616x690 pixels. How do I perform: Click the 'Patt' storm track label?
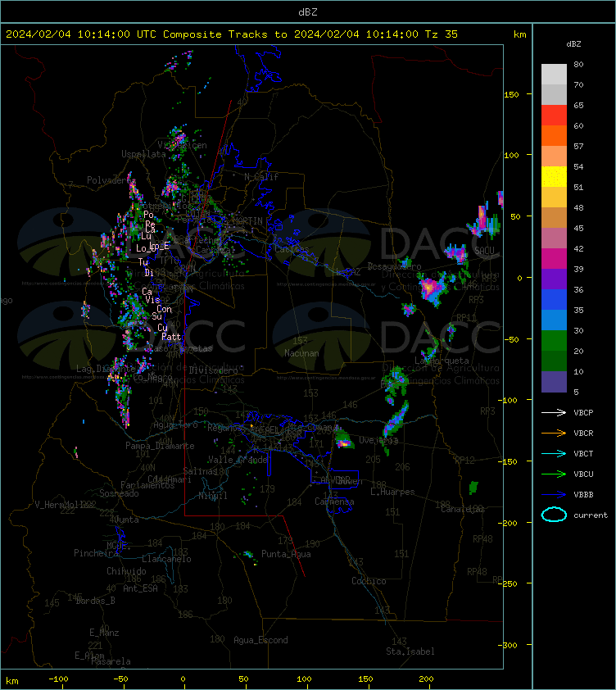point(171,337)
